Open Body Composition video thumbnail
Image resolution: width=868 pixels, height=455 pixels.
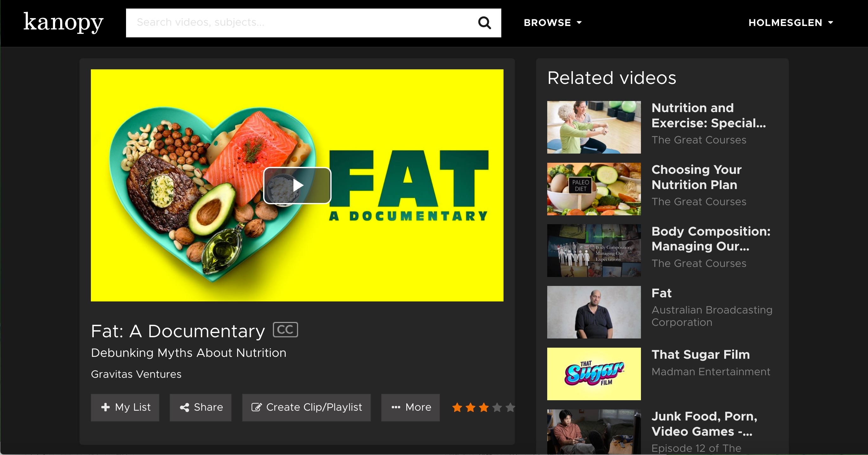pos(594,250)
